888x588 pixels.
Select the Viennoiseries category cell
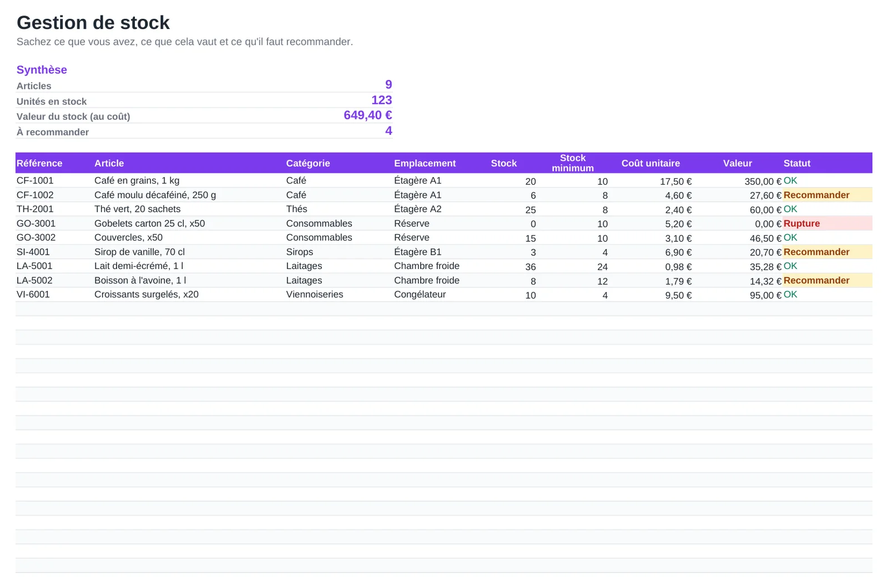(315, 295)
